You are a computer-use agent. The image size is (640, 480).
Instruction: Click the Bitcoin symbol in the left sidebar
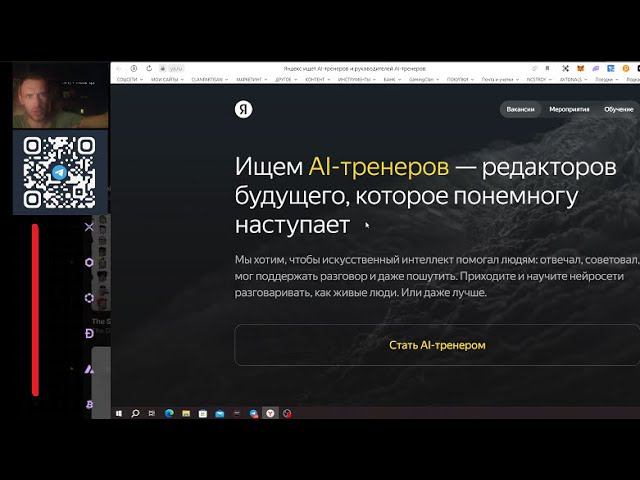(89, 404)
